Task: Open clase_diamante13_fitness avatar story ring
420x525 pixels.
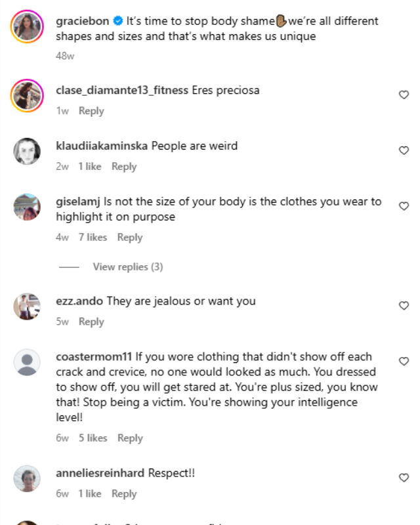Action: click(x=27, y=96)
